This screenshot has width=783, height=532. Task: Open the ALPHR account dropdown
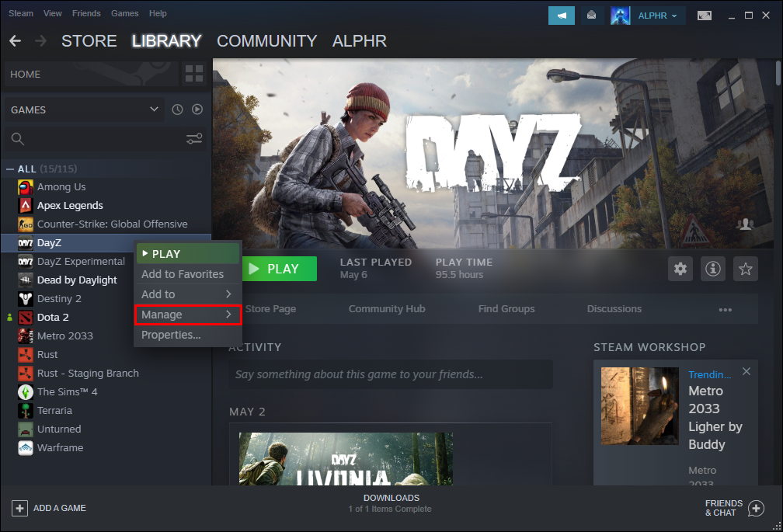coord(657,16)
